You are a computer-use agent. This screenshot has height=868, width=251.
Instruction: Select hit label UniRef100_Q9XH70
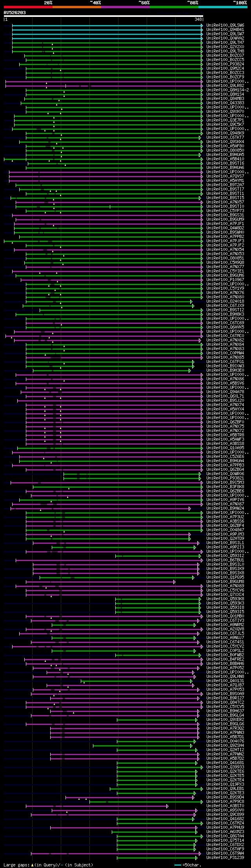[x=225, y=112]
